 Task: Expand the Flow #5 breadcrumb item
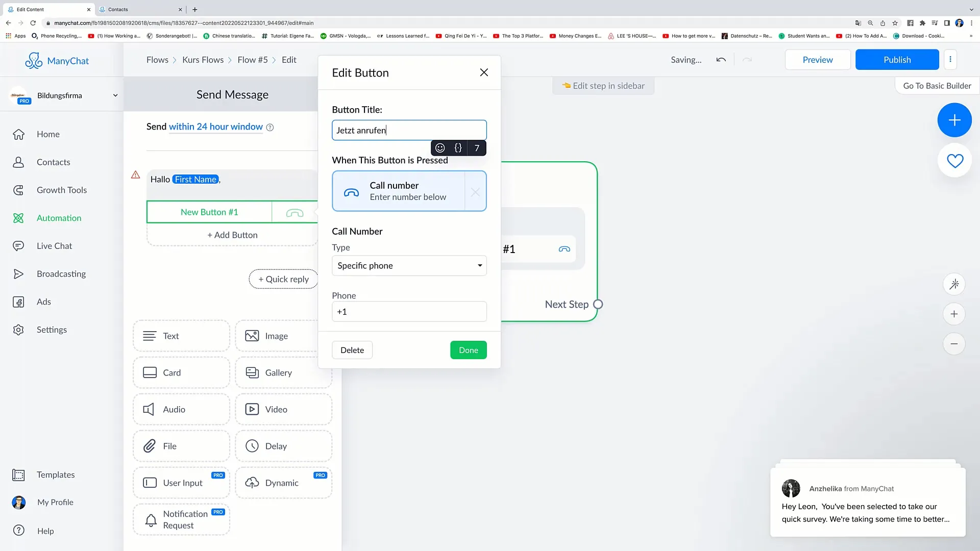[x=254, y=60]
